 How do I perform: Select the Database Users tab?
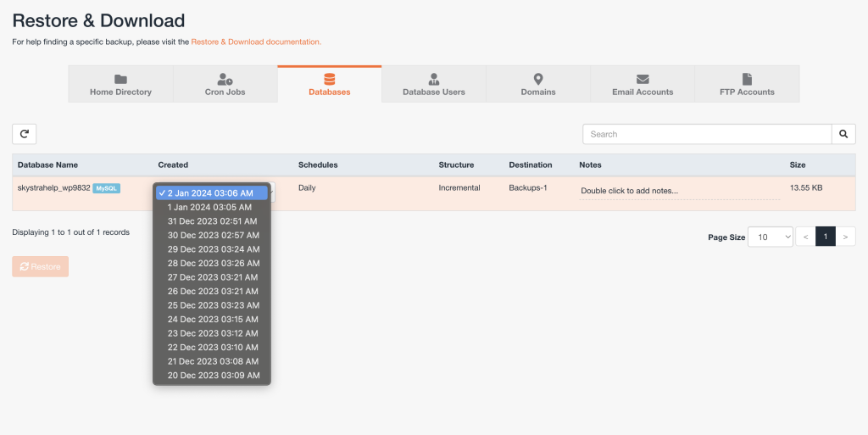[433, 85]
